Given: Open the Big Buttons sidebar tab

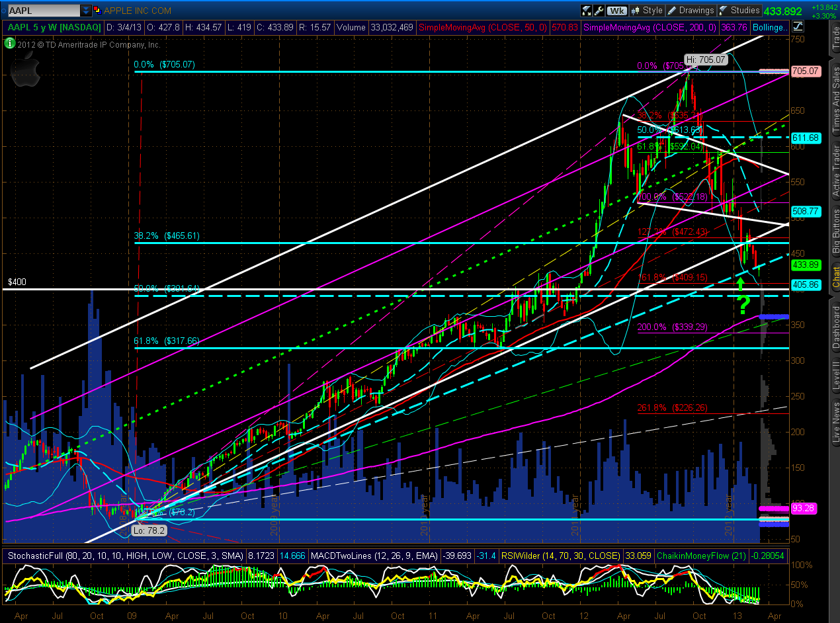Looking at the screenshot, I should tap(835, 231).
